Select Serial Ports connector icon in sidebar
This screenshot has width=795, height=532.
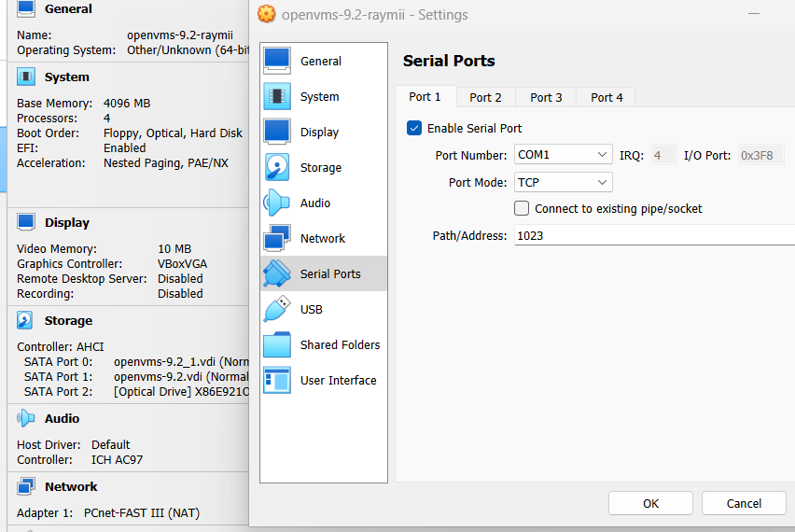(x=277, y=273)
